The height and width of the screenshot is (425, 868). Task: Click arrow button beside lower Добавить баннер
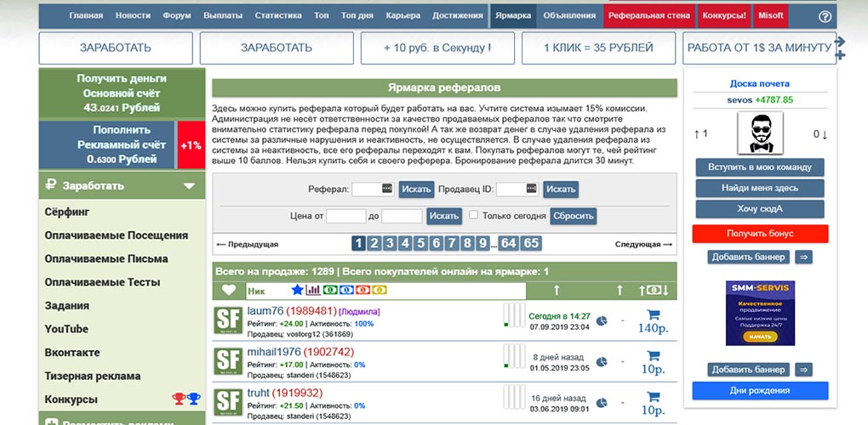(804, 370)
